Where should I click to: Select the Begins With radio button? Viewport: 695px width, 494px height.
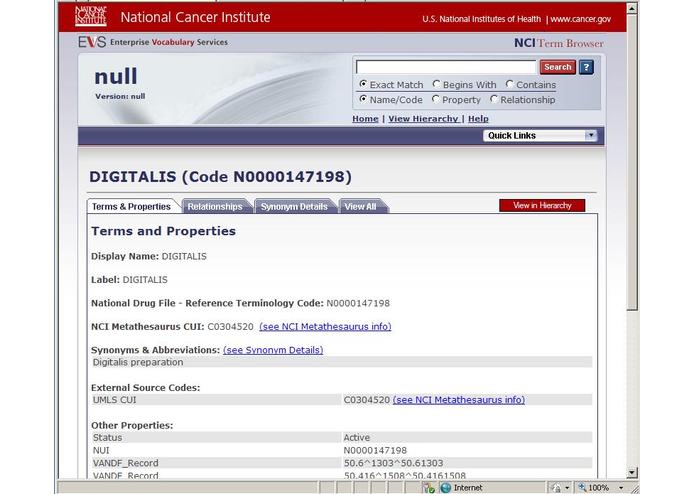pos(436,84)
